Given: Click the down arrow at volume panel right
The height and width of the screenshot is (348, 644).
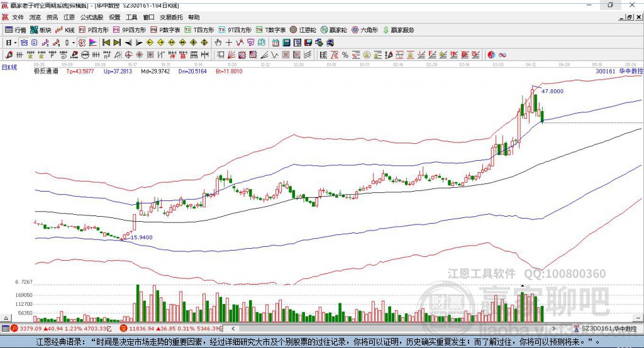Looking at the screenshot, I should [x=638, y=318].
